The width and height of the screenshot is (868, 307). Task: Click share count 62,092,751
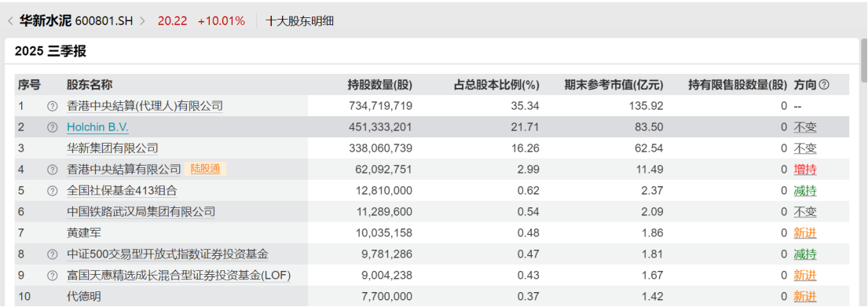click(383, 170)
